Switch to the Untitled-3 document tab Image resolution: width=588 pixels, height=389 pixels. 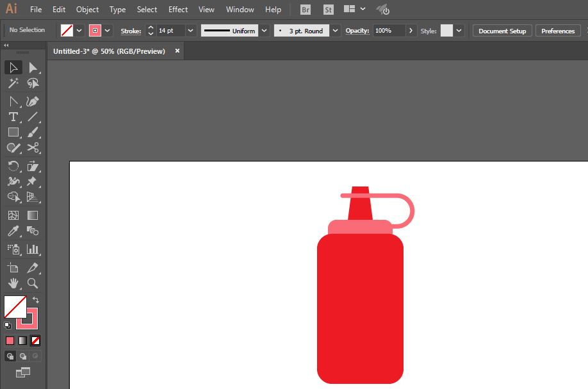[109, 51]
